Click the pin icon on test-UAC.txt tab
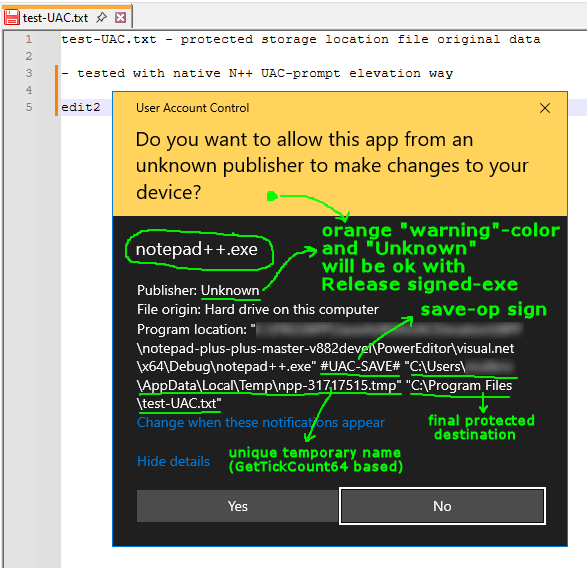This screenshot has height=568, width=587. point(101,17)
